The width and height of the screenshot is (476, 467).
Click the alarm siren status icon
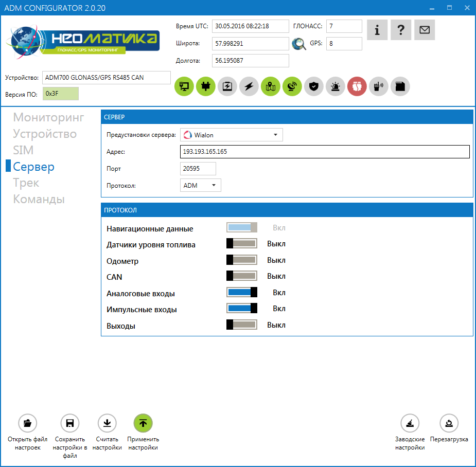click(x=336, y=86)
